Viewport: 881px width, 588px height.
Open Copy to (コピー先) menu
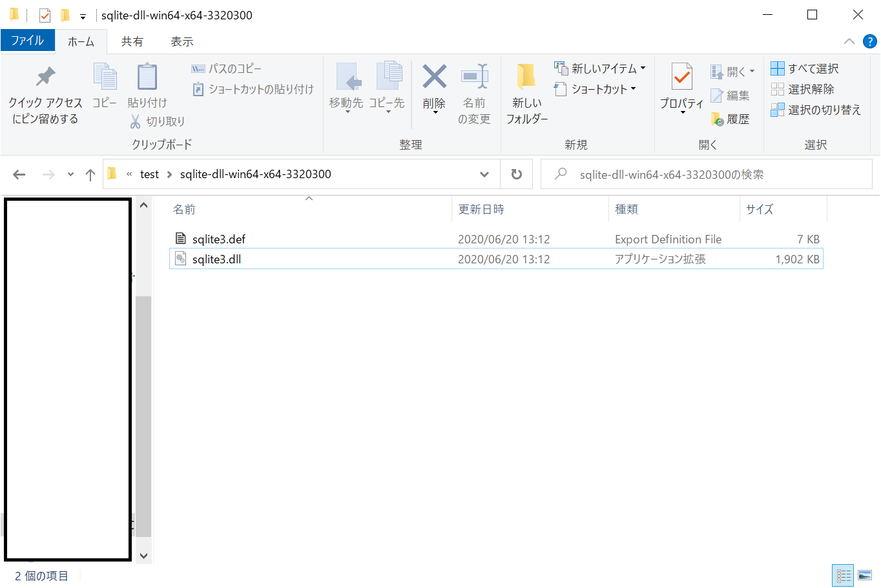(387, 88)
